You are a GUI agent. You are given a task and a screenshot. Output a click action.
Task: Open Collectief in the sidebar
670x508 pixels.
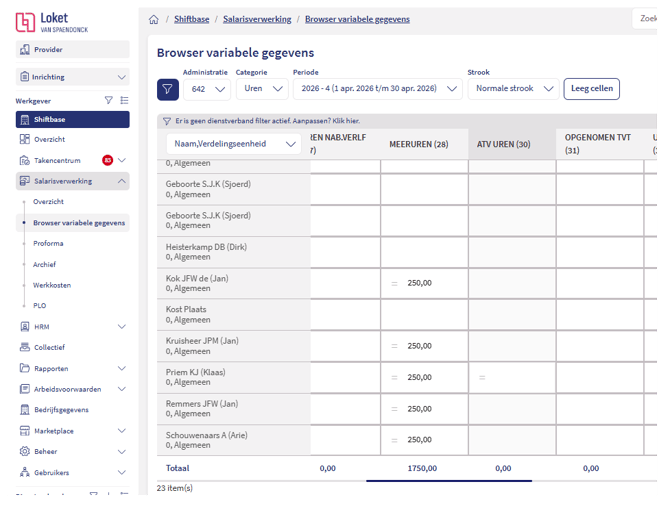tap(50, 347)
